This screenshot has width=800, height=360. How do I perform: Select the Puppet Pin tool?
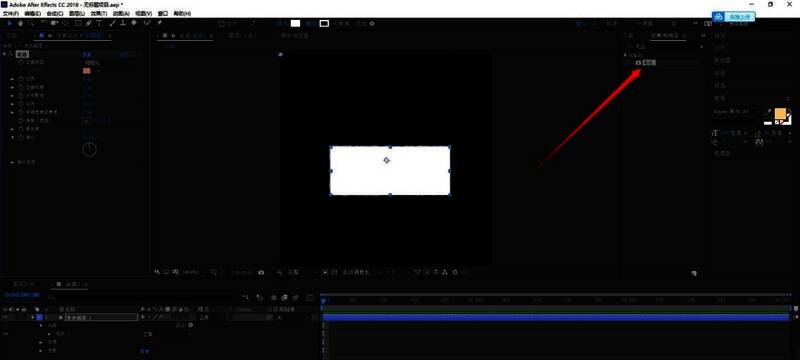pyautogui.click(x=159, y=23)
